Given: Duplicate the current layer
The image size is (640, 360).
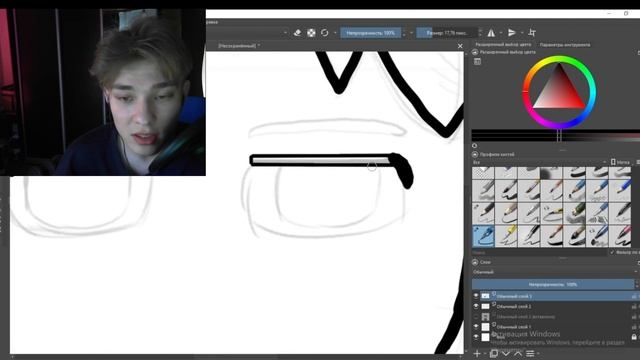Looking at the screenshot, I should pyautogui.click(x=493, y=353).
